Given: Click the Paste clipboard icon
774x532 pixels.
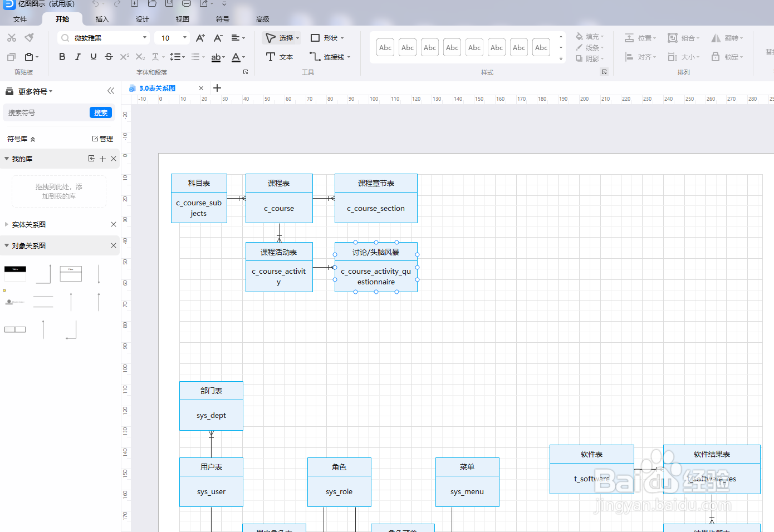Looking at the screenshot, I should (29, 57).
